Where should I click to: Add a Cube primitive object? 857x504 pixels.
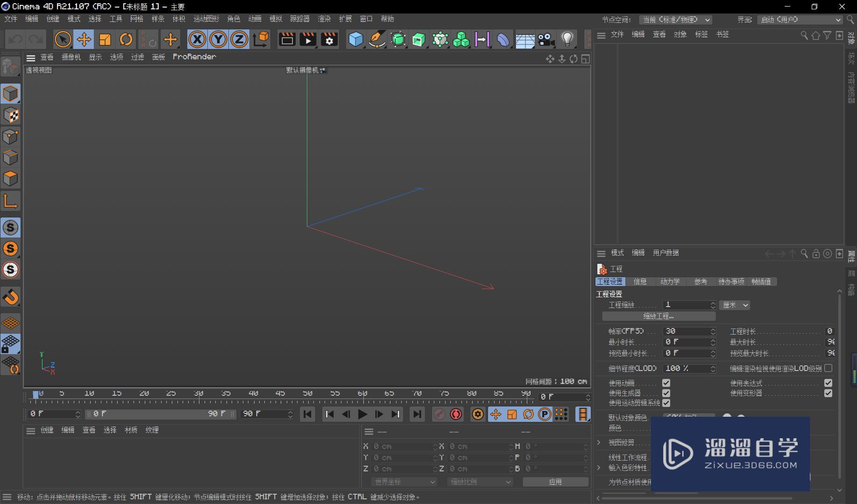[356, 40]
